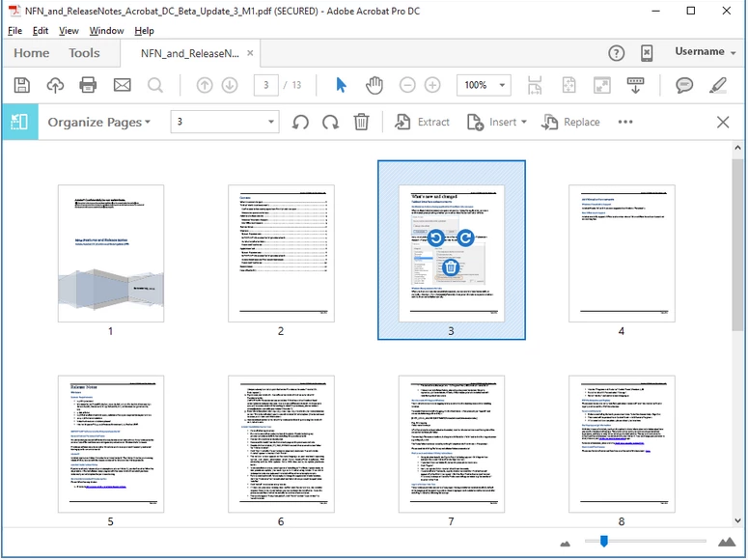The width and height of the screenshot is (748, 560).
Task: Open the File menu
Action: tap(14, 31)
